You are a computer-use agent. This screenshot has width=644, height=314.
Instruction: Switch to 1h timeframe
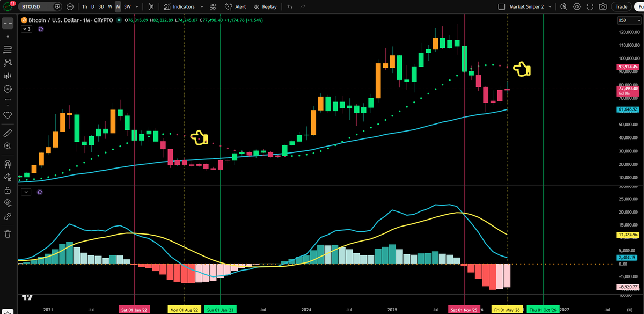(x=85, y=7)
